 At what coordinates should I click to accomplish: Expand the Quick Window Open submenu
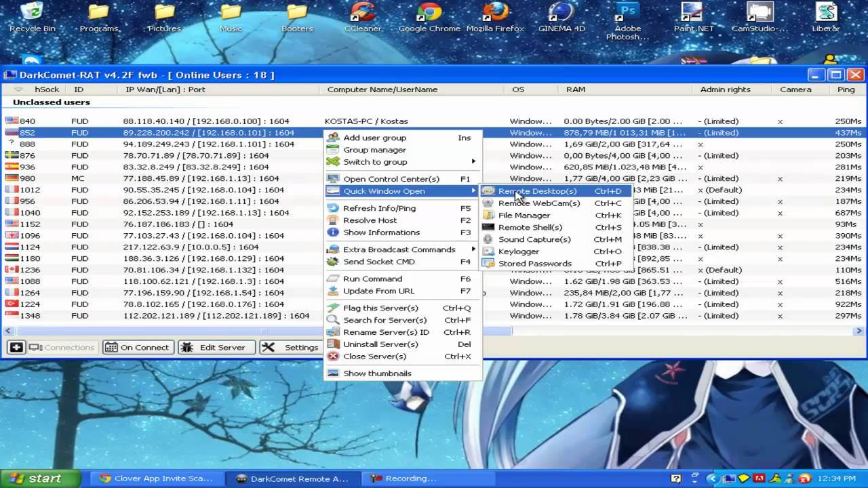pyautogui.click(x=401, y=191)
